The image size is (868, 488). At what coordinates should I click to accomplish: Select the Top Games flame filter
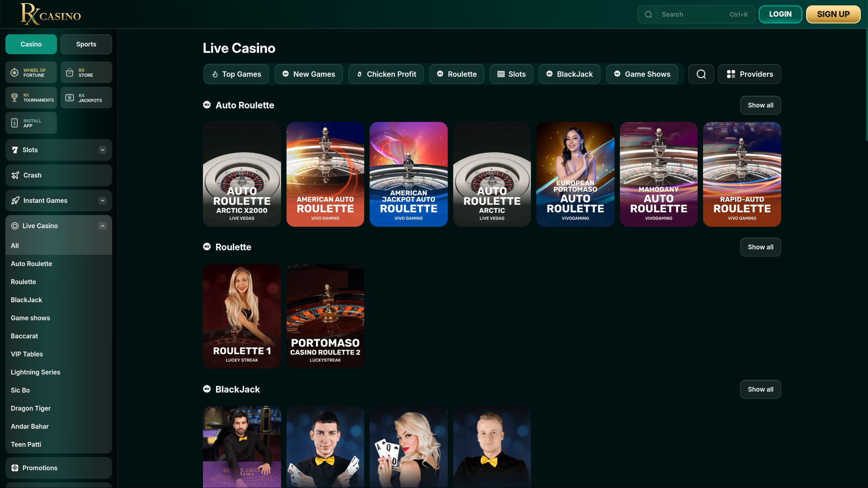(236, 74)
